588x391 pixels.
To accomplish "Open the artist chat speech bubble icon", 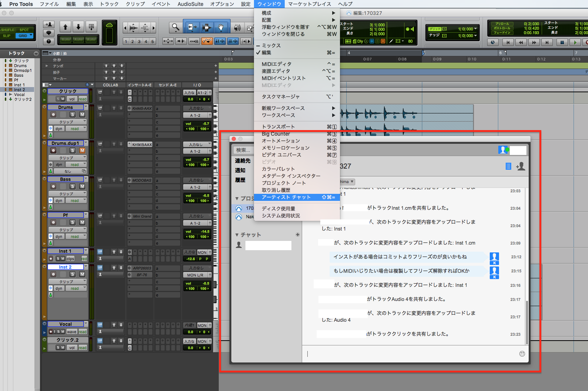I will tap(49, 33).
